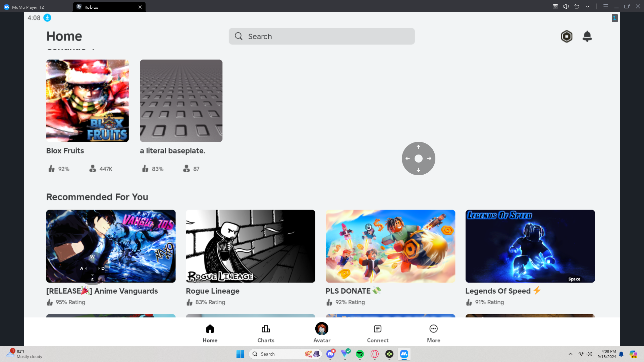The height and width of the screenshot is (362, 644).
Task: Open the notifications bell
Action: [587, 36]
